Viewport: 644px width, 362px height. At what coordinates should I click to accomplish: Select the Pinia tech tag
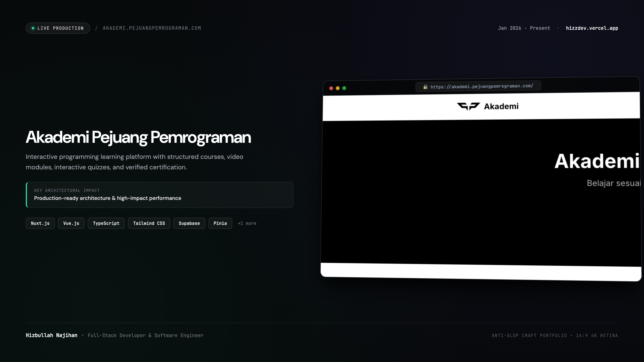220,223
